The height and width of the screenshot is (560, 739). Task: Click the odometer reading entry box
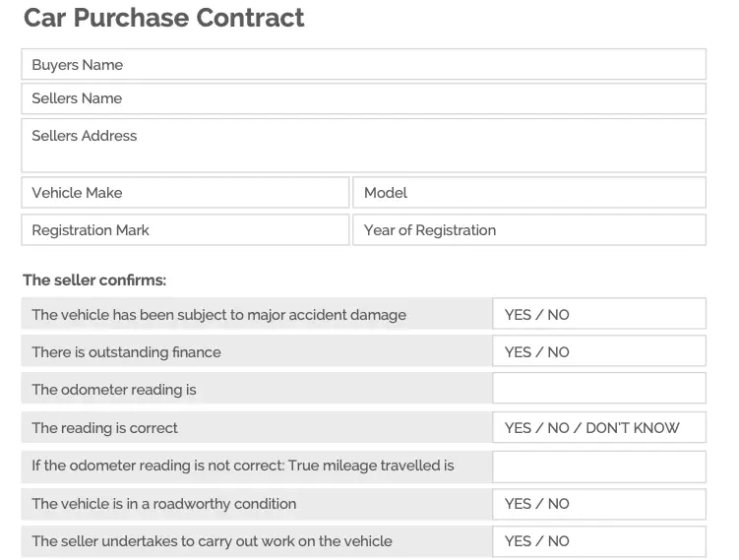click(x=599, y=388)
